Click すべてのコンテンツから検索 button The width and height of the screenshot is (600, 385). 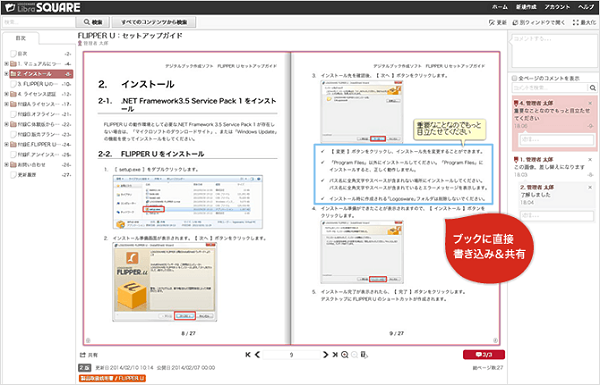(x=154, y=22)
